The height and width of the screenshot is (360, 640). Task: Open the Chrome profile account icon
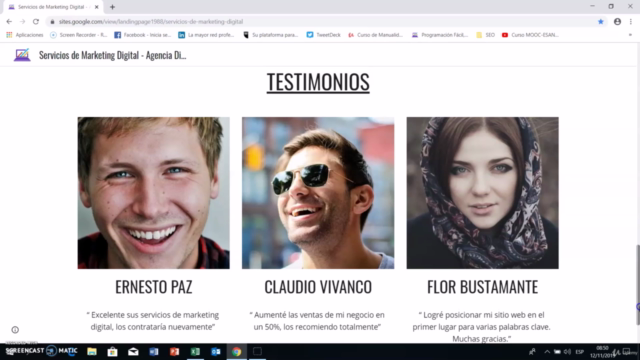[617, 22]
